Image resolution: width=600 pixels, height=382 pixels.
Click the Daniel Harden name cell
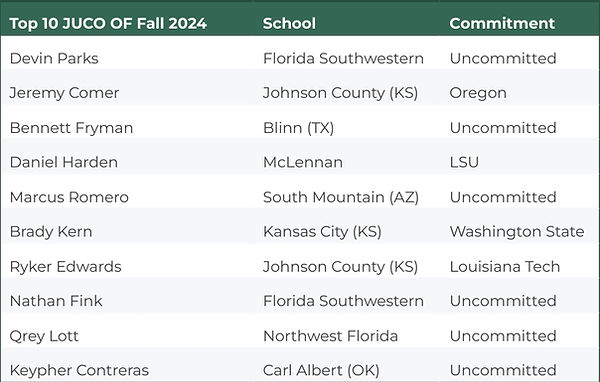64,162
